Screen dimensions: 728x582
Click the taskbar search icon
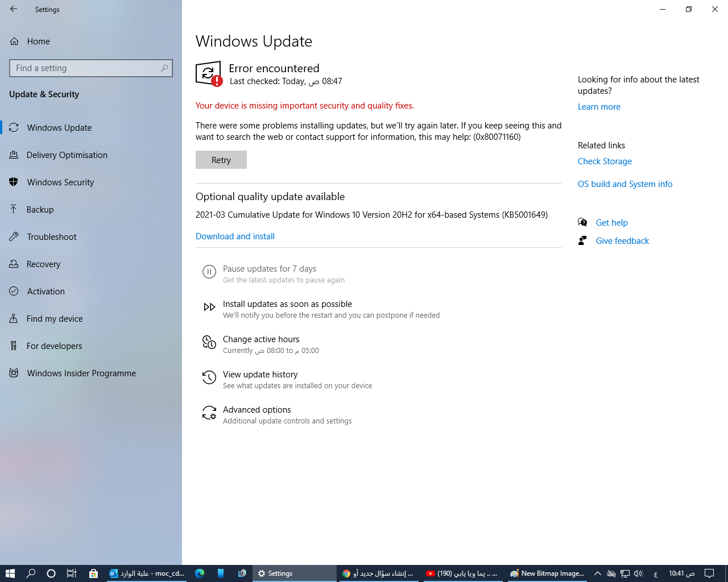31,573
